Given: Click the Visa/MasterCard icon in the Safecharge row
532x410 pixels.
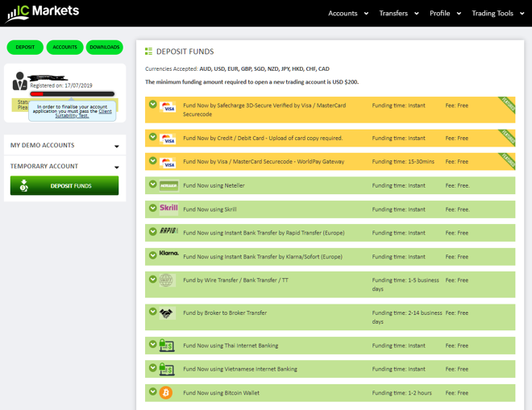Looking at the screenshot, I should tap(168, 107).
